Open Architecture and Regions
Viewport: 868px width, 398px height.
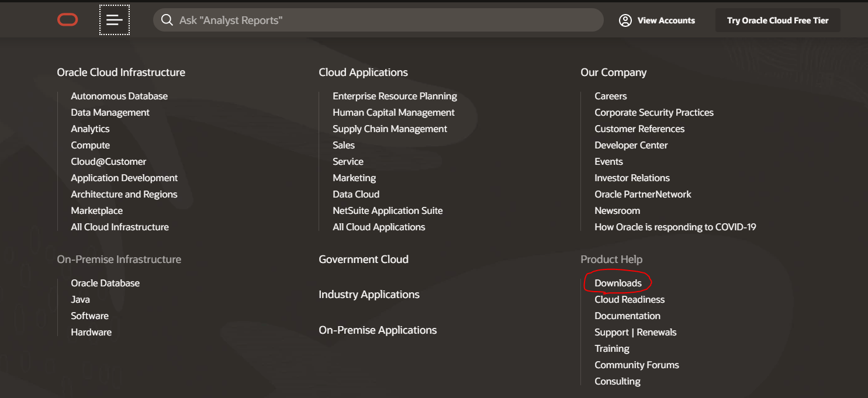click(x=124, y=194)
